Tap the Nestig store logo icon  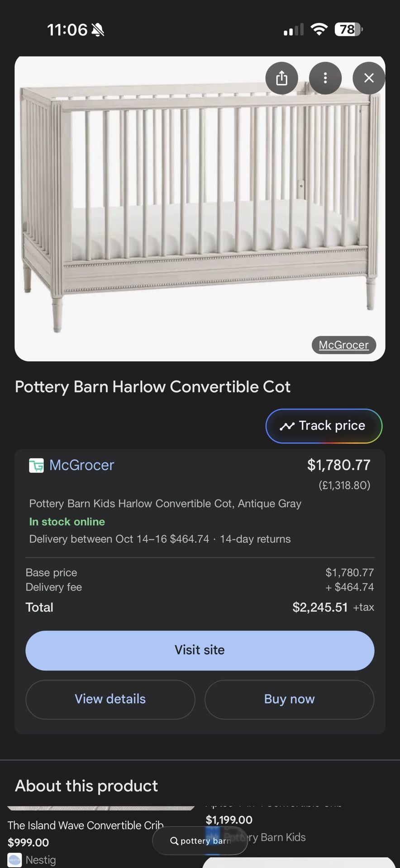click(14, 860)
